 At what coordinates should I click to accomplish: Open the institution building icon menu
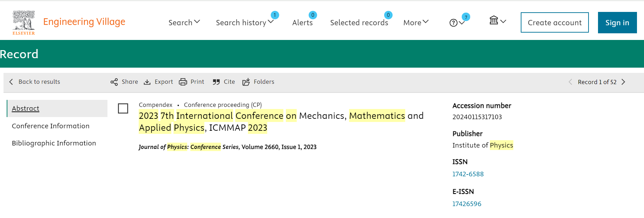[494, 20]
